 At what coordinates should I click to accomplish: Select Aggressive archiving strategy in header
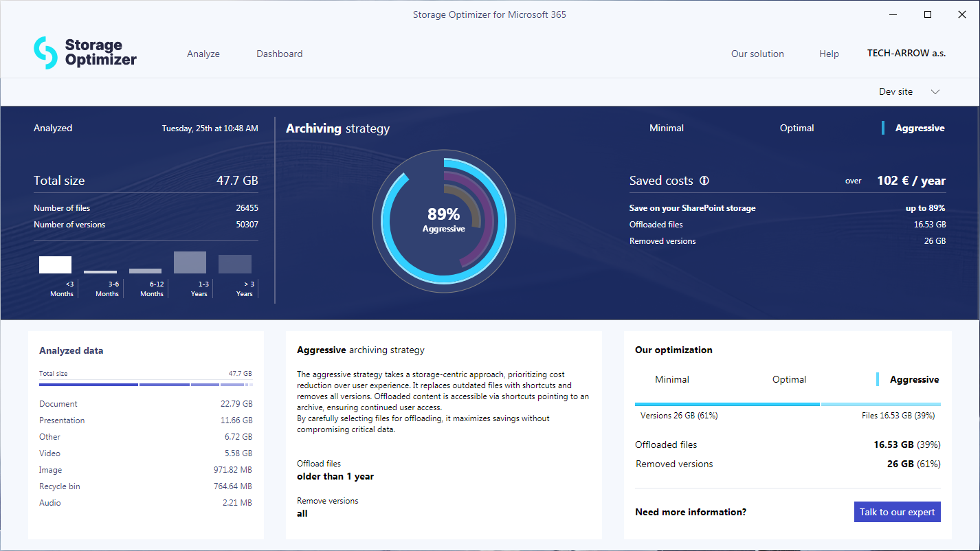coord(920,128)
